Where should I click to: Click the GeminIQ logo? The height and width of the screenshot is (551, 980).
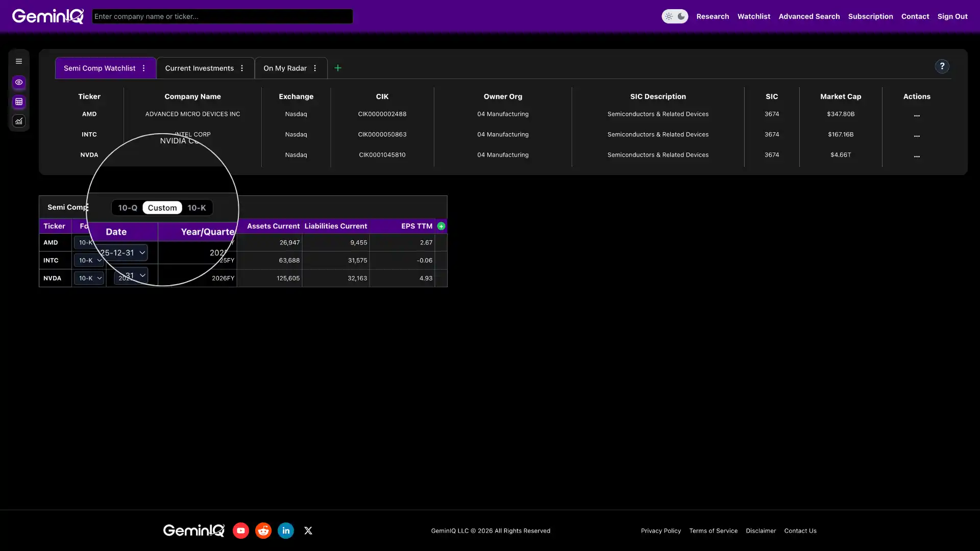[47, 16]
